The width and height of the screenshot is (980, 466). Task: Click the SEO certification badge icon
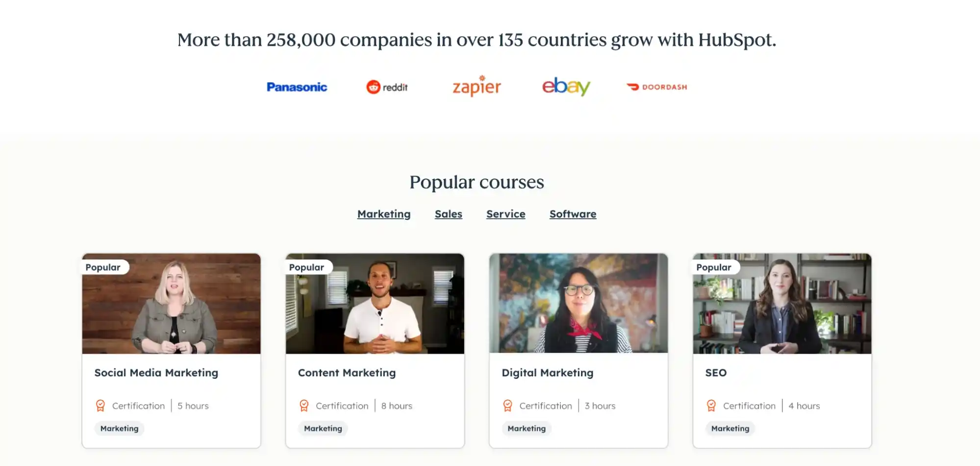pos(711,406)
